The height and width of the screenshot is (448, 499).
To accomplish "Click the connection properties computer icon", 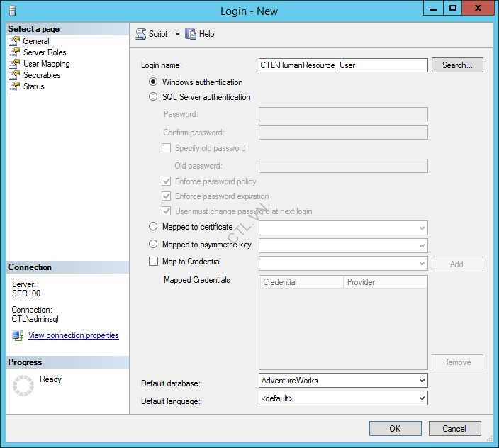I will [x=18, y=335].
